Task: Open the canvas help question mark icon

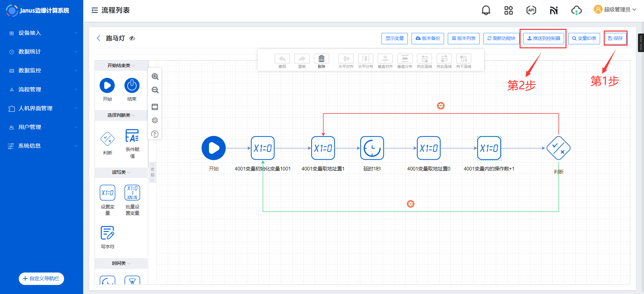Action: click(155, 134)
